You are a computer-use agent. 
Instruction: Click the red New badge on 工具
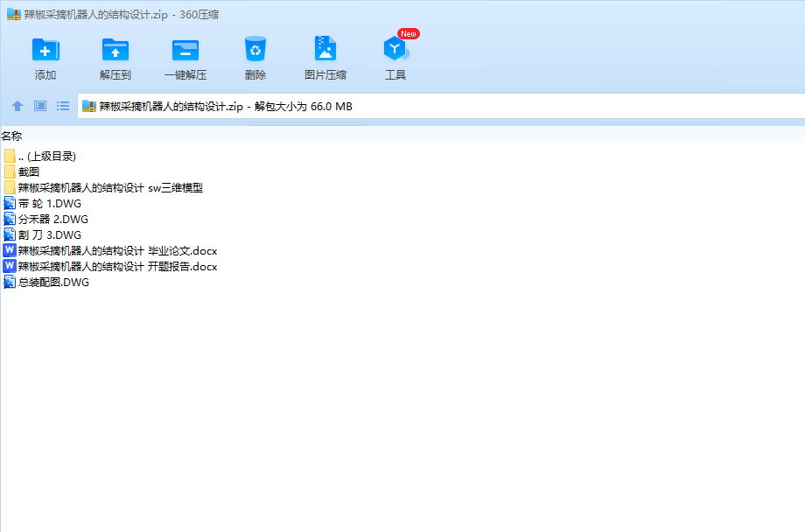[x=409, y=34]
